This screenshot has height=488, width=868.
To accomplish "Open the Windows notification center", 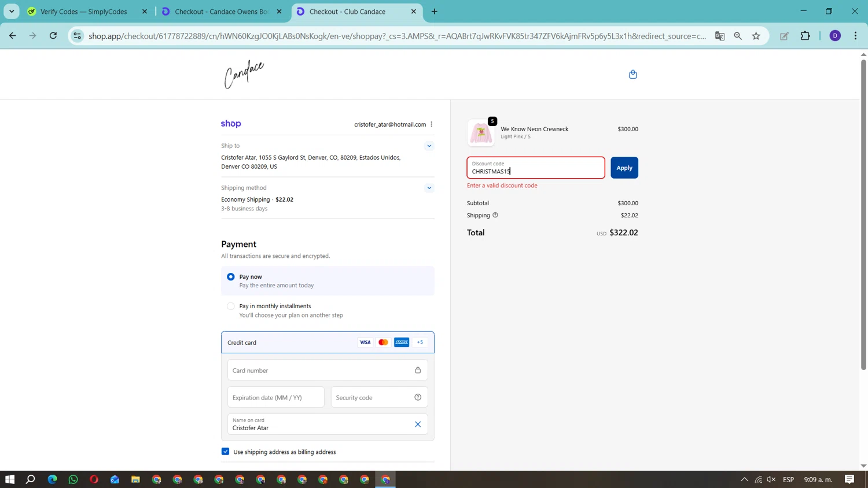I will (x=849, y=479).
